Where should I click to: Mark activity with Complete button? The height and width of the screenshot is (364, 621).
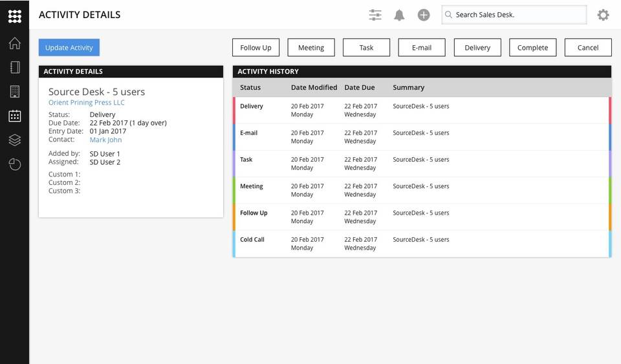tap(532, 47)
